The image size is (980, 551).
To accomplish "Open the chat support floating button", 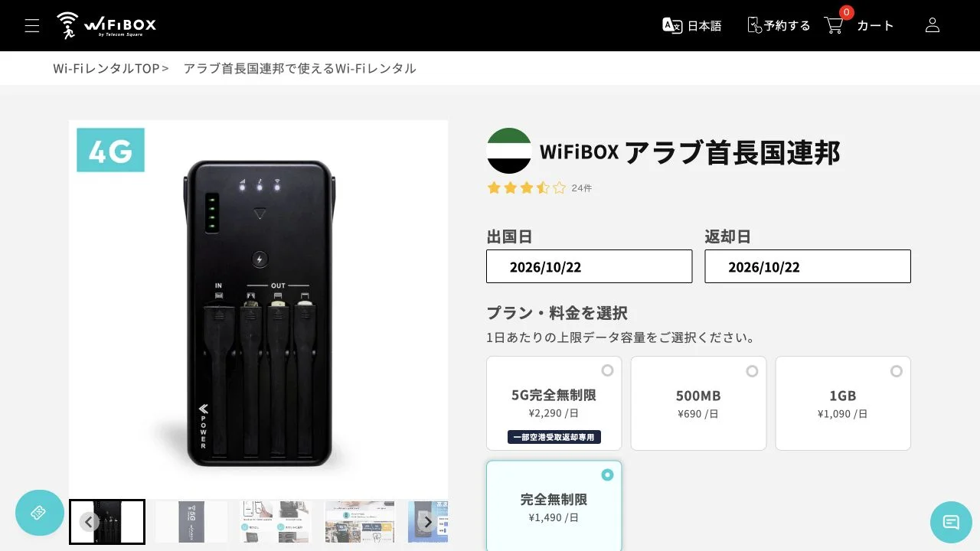I will pos(951,523).
